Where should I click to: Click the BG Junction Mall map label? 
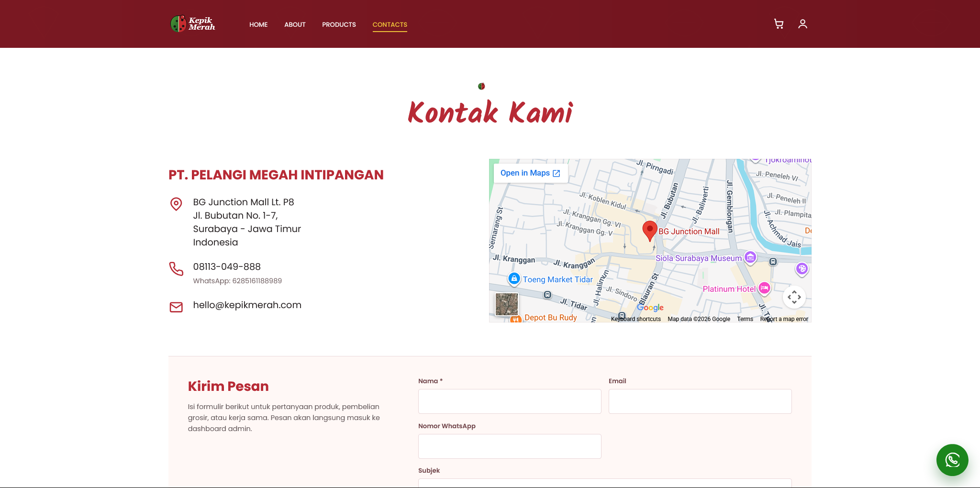coord(689,232)
